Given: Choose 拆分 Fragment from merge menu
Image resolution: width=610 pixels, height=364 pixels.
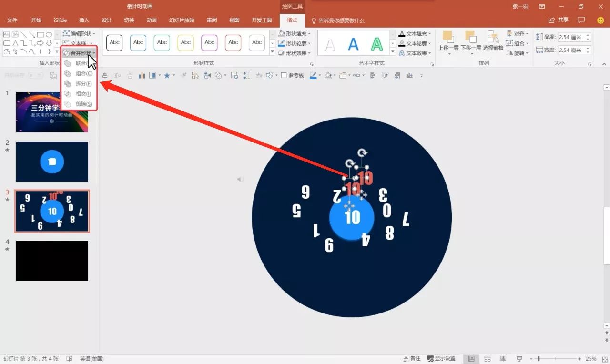Looking at the screenshot, I should click(x=79, y=84).
